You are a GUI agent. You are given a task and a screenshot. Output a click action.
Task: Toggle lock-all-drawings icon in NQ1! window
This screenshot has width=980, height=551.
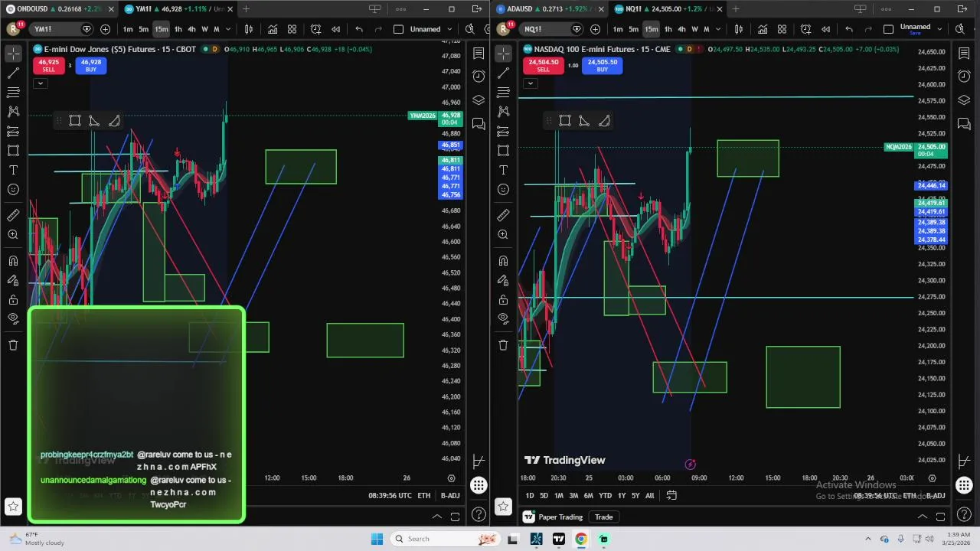pyautogui.click(x=503, y=299)
